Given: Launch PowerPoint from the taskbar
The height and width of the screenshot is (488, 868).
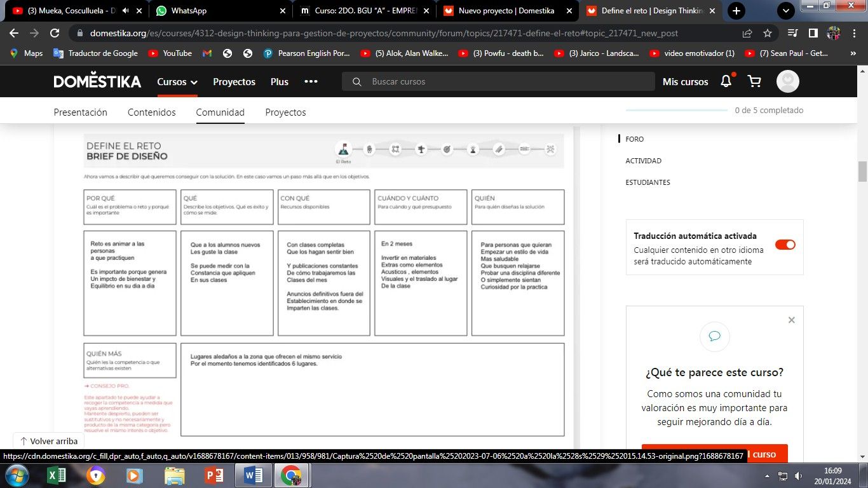Looking at the screenshot, I should pos(214,475).
